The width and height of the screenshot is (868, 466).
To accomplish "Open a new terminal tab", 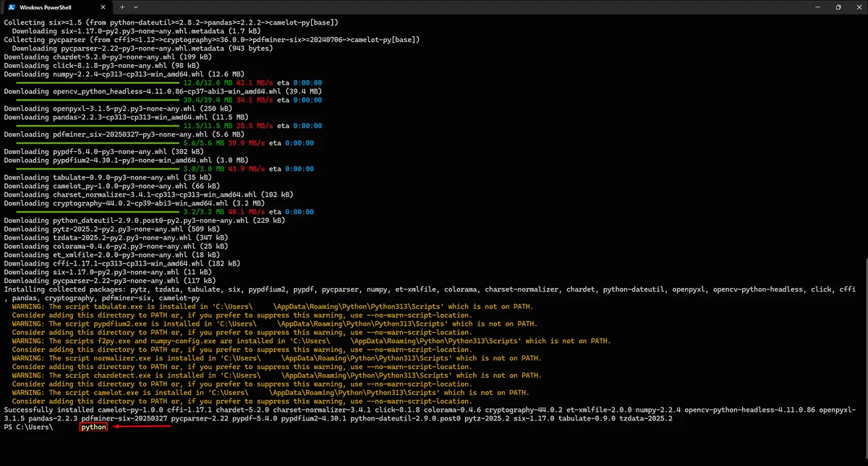I will [x=122, y=7].
